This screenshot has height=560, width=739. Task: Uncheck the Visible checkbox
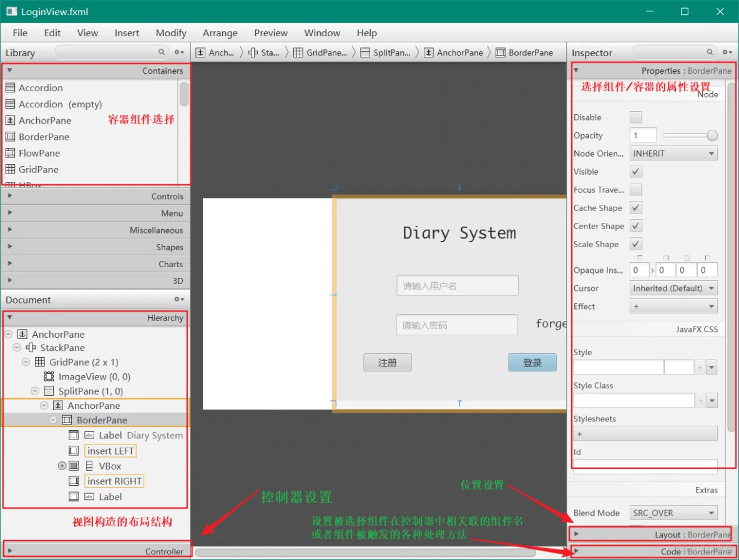click(x=636, y=172)
